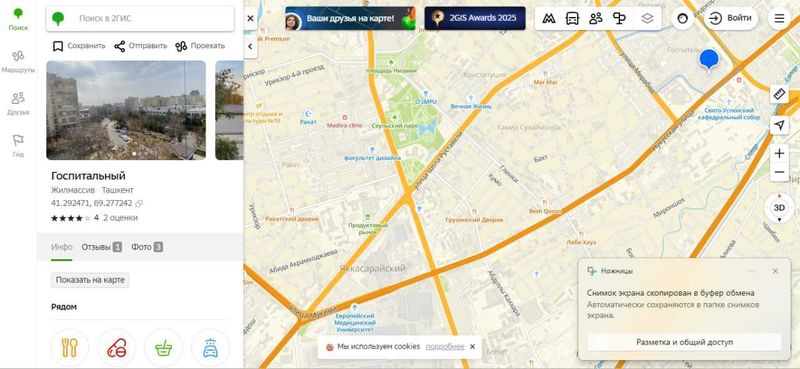This screenshot has width=800, height=369.
Task: Show nearby restaurants fork-and-knife icon
Action: (69, 348)
